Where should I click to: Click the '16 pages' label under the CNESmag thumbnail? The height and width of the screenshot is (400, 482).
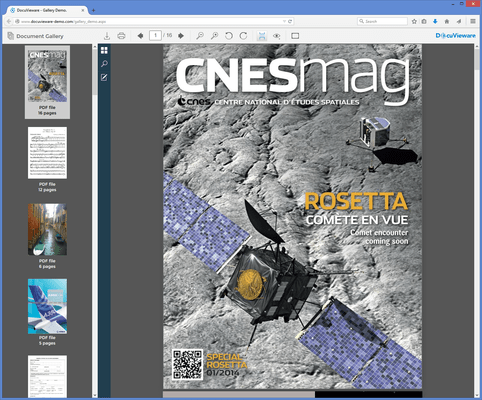coord(47,113)
